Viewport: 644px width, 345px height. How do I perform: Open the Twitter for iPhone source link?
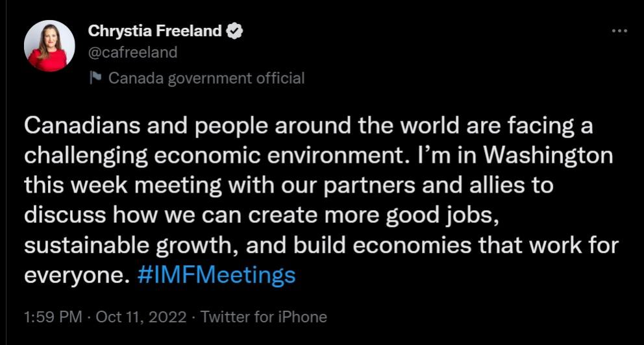point(264,317)
